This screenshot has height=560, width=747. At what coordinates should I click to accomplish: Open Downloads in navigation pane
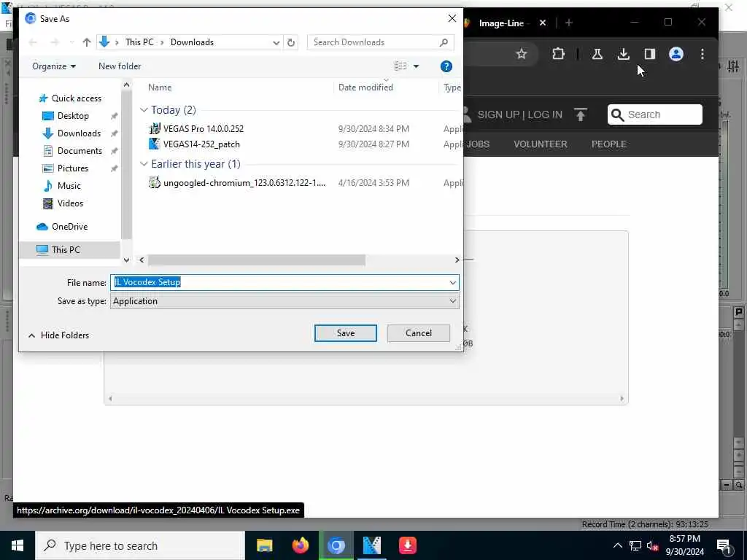79,133
